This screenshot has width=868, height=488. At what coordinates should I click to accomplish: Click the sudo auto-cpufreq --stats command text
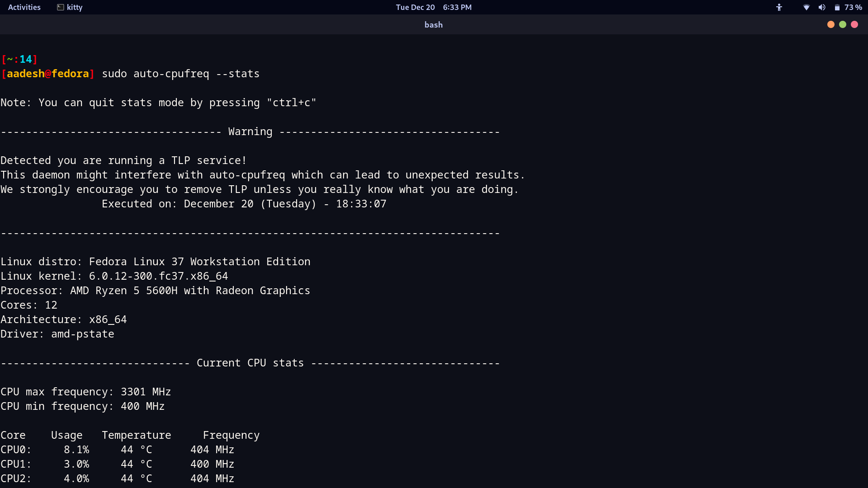(x=180, y=74)
